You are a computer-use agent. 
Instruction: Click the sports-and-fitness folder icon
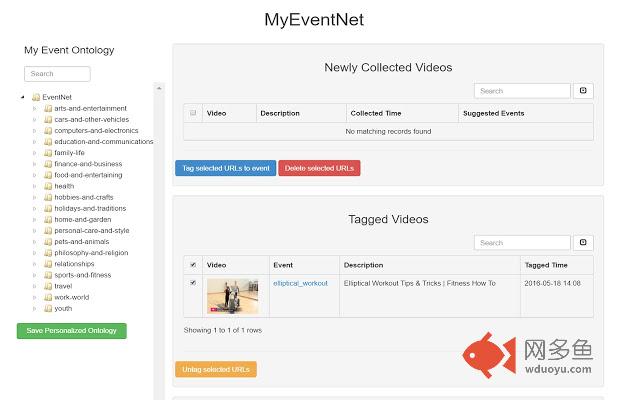pos(48,275)
